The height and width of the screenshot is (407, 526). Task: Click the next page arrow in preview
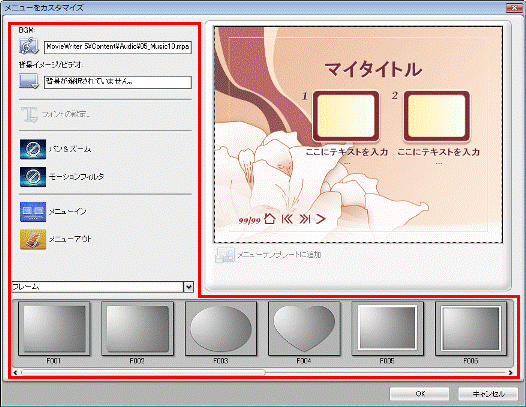(x=321, y=219)
